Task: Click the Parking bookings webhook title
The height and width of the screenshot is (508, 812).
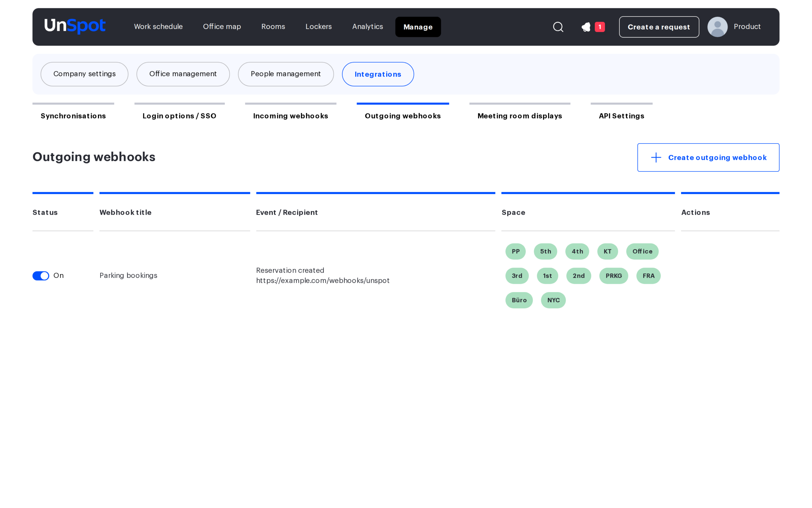Action: pyautogui.click(x=128, y=276)
